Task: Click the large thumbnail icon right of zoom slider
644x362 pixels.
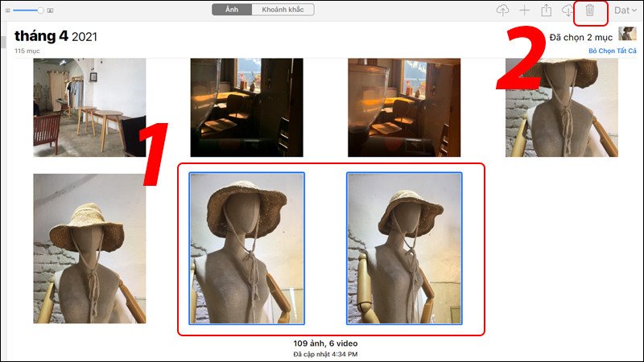Action: (x=51, y=10)
